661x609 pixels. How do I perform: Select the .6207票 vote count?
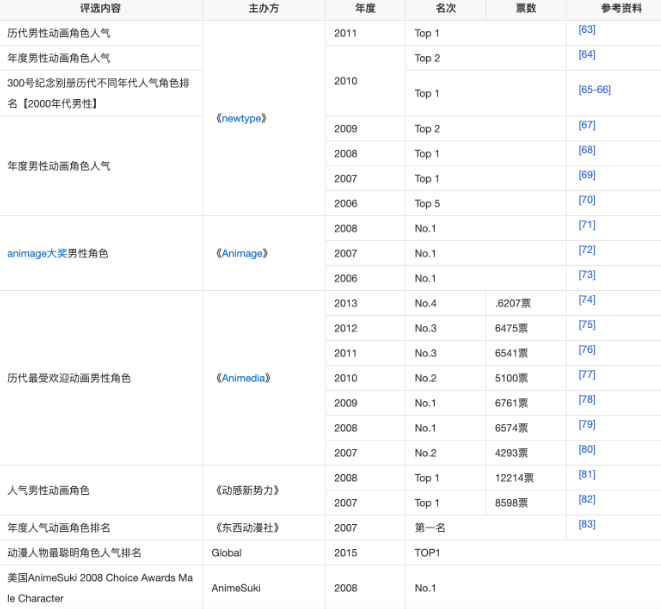point(526,303)
